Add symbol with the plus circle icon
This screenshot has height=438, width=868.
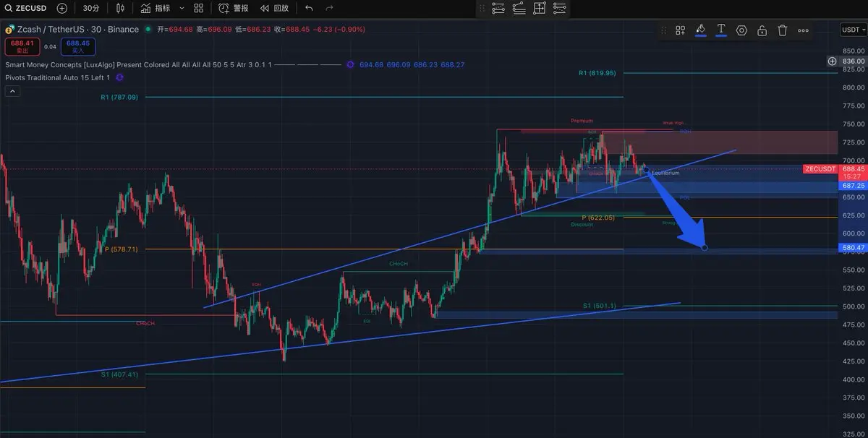(62, 8)
